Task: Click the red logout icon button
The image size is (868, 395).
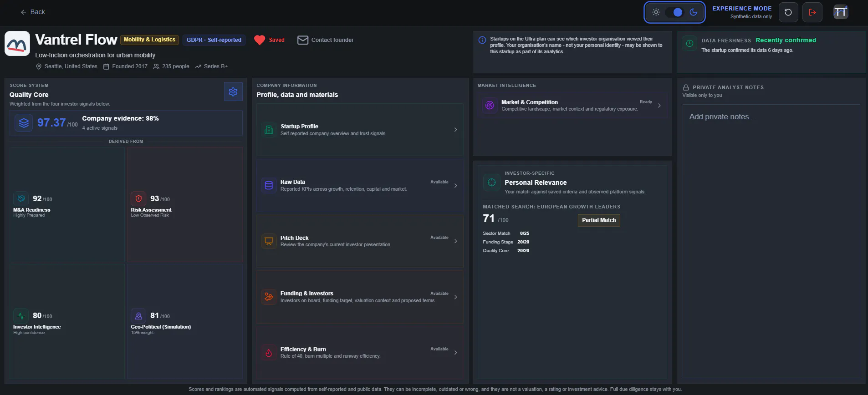Action: click(x=812, y=12)
